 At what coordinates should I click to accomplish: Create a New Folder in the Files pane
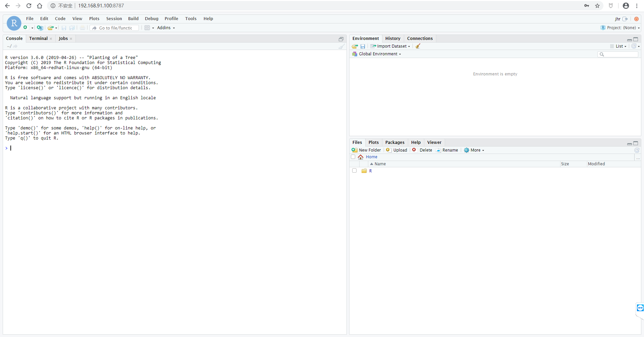pyautogui.click(x=366, y=150)
